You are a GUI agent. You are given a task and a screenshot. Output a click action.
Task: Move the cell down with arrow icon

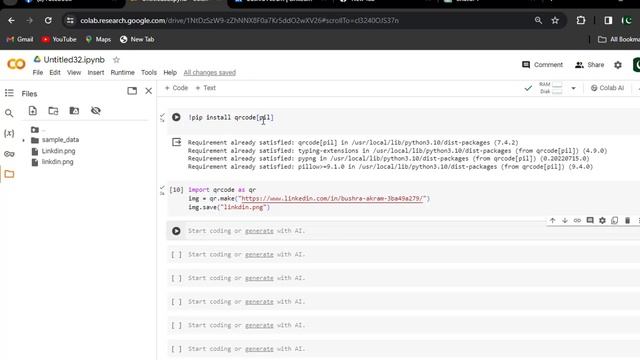[x=565, y=220]
